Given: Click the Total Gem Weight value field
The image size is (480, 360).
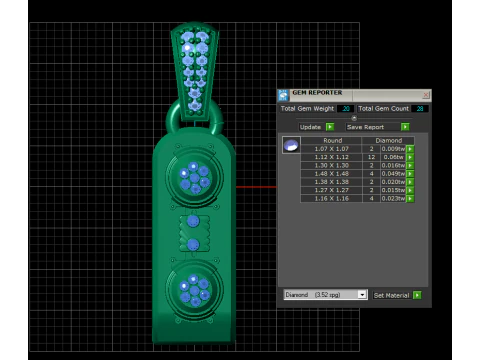Looking at the screenshot, I should click(345, 109).
